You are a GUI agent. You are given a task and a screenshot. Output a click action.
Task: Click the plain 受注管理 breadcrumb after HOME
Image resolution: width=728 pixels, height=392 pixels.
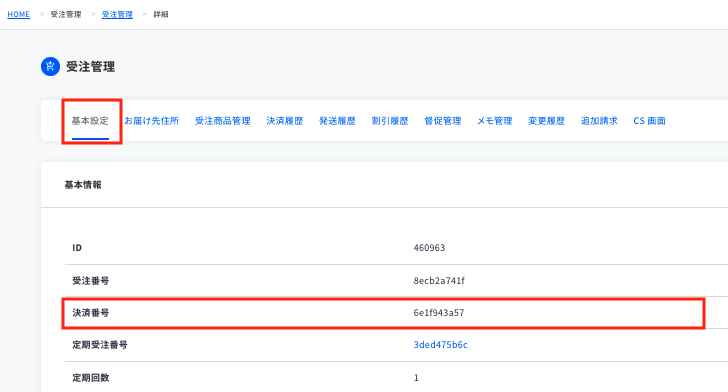pyautogui.click(x=66, y=14)
